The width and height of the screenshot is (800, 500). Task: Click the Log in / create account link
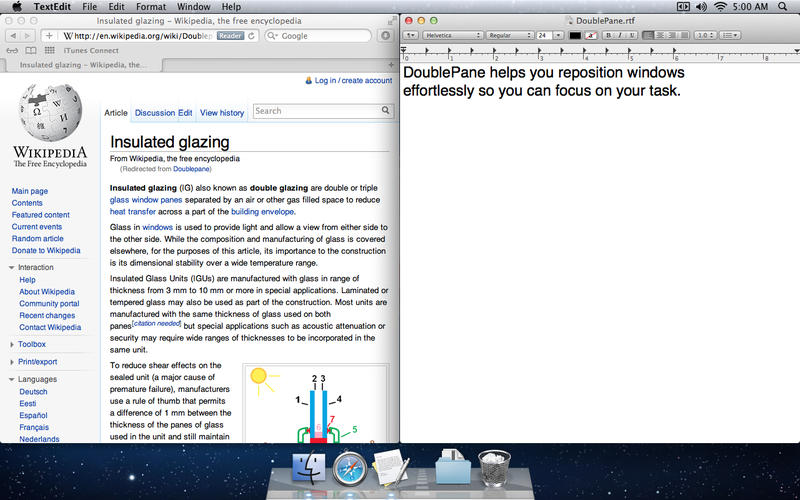(x=353, y=80)
